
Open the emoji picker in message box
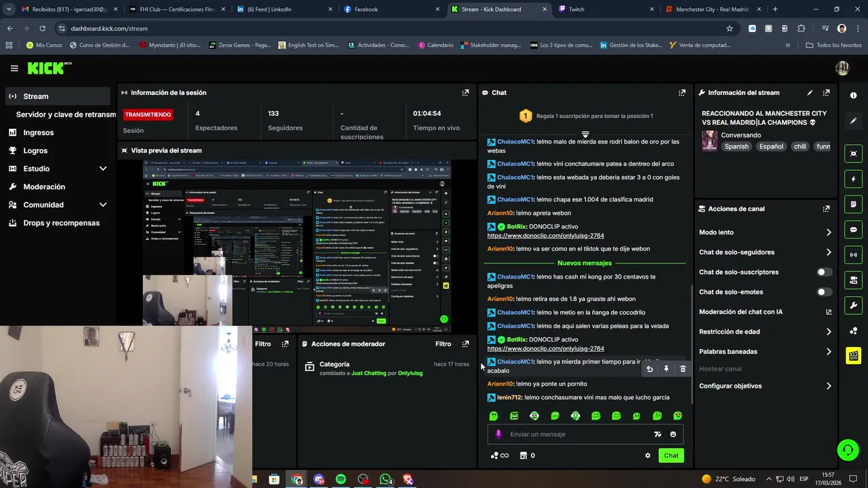click(673, 434)
